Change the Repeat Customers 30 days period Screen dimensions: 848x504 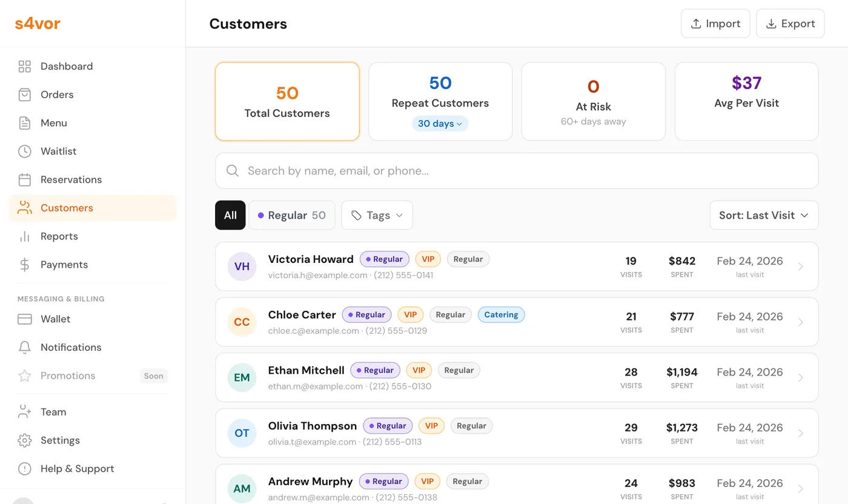440,124
